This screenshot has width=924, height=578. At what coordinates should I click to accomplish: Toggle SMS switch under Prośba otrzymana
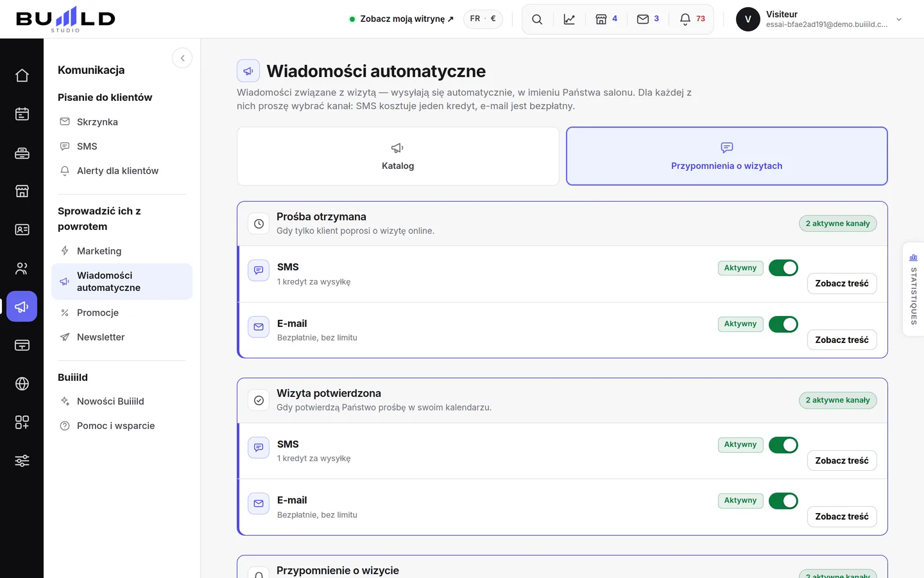point(783,268)
